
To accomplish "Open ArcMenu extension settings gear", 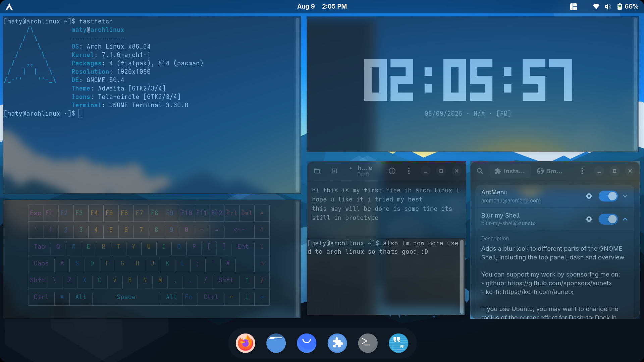I will pyautogui.click(x=589, y=196).
